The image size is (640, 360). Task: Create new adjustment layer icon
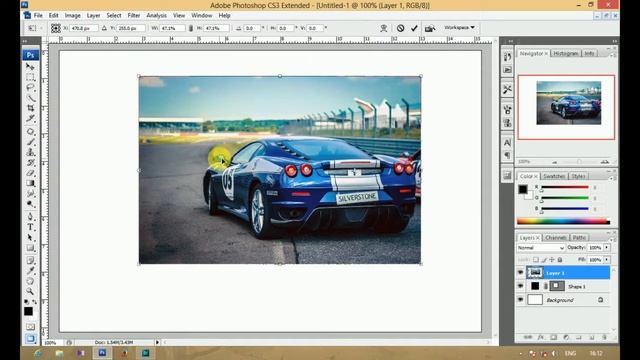(566, 338)
